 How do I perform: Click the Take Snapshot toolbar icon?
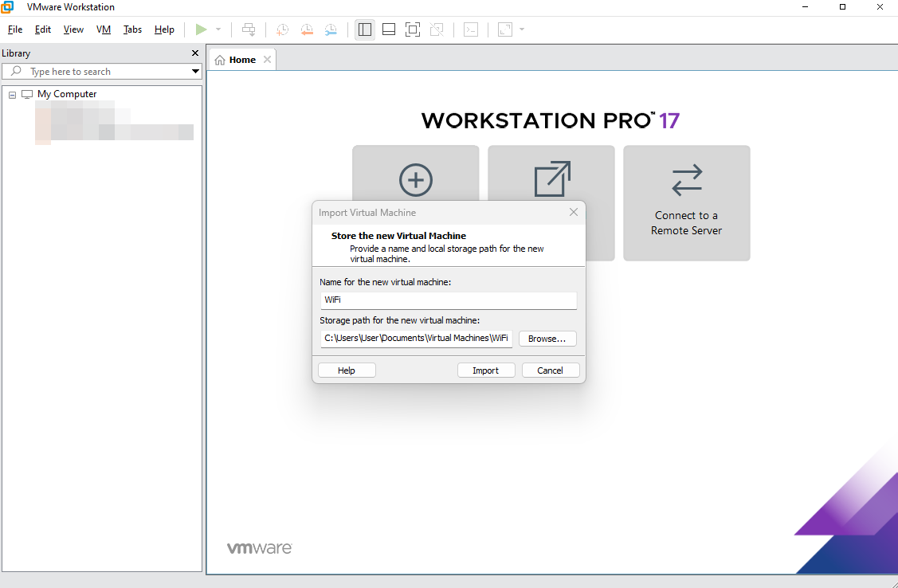click(282, 29)
